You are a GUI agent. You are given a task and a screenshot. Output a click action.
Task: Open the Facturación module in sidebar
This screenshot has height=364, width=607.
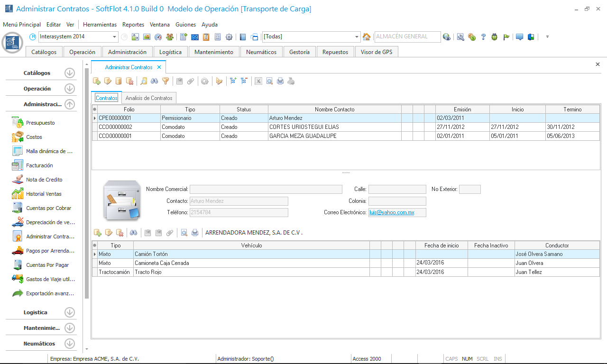(39, 165)
